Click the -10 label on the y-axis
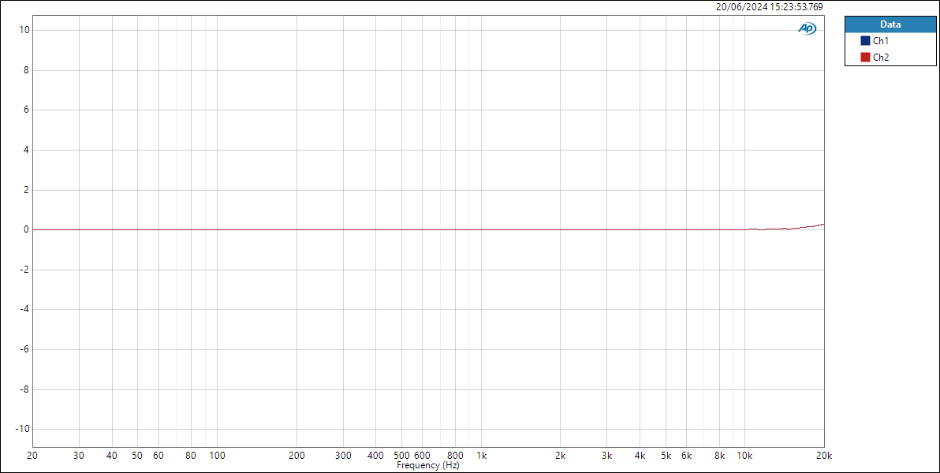The width and height of the screenshot is (940, 473). coord(20,429)
